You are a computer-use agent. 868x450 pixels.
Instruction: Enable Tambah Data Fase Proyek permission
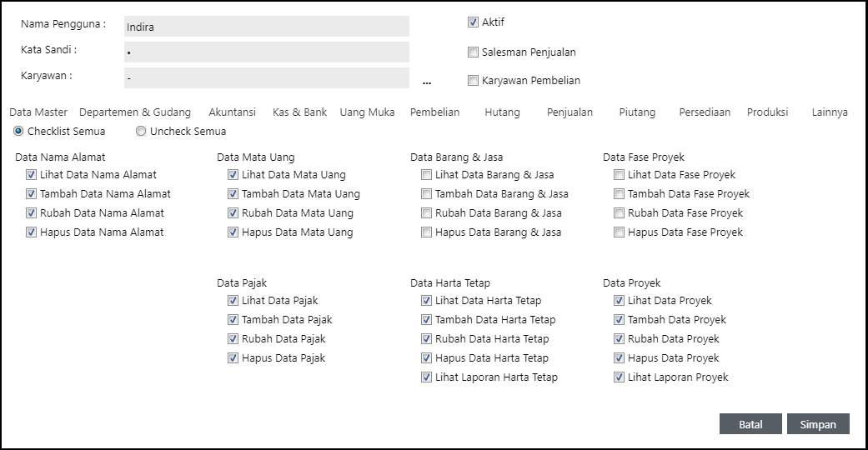(x=619, y=194)
